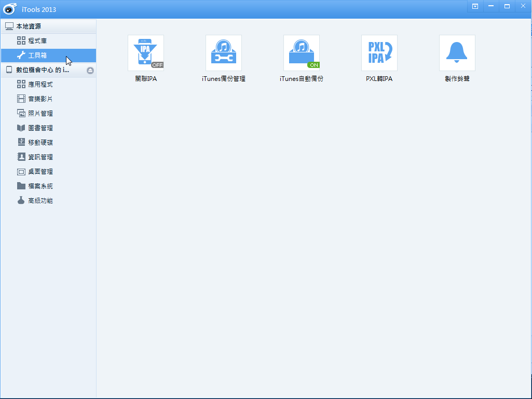Click the 數位機會中心 device header
This screenshot has width=532, height=399.
[x=48, y=70]
